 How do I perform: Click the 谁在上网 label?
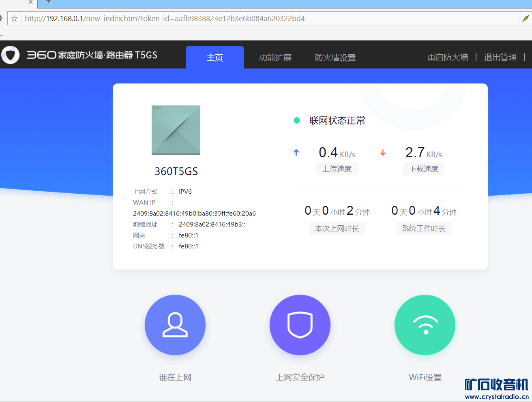tap(175, 377)
